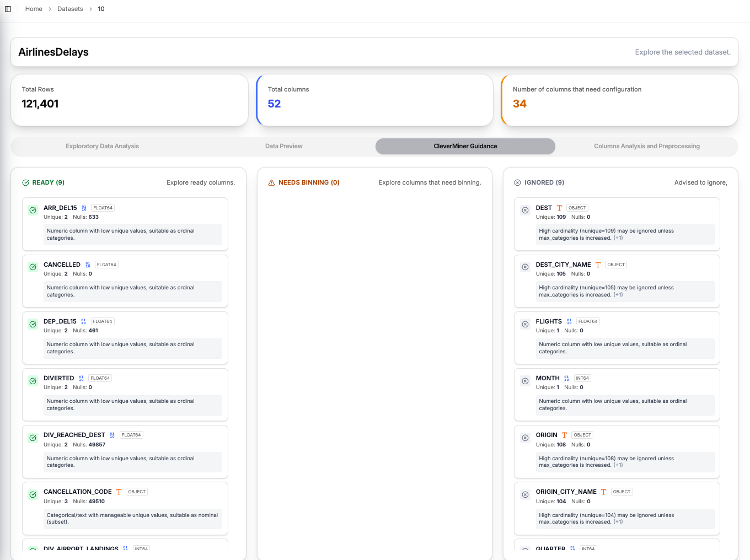Go to Datasets via the breadcrumb
The image size is (750, 560).
(x=70, y=9)
